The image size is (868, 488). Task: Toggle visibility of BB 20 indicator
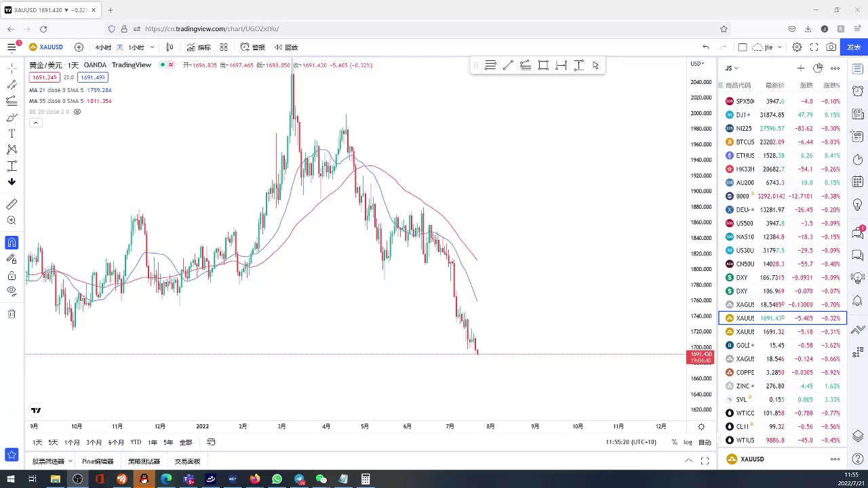[x=77, y=112]
